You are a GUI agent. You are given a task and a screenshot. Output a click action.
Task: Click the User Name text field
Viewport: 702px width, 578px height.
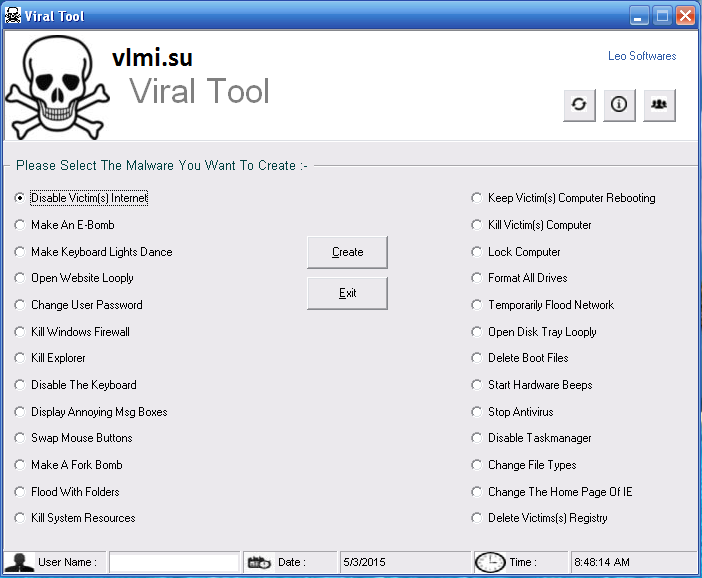[x=174, y=562]
